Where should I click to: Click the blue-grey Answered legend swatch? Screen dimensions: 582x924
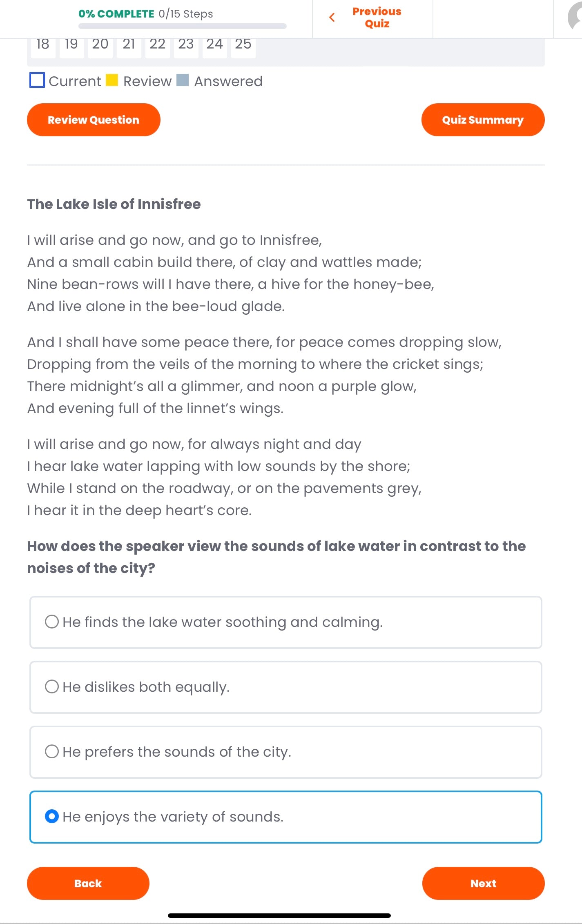pos(183,80)
